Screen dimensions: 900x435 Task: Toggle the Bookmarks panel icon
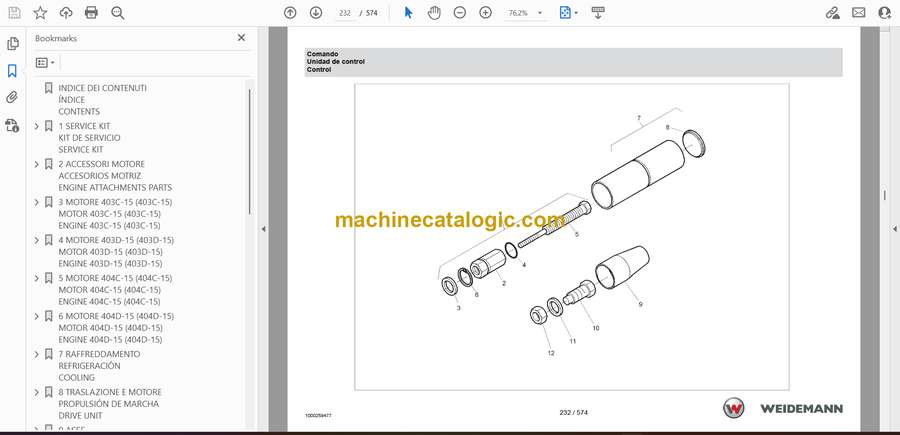point(12,71)
